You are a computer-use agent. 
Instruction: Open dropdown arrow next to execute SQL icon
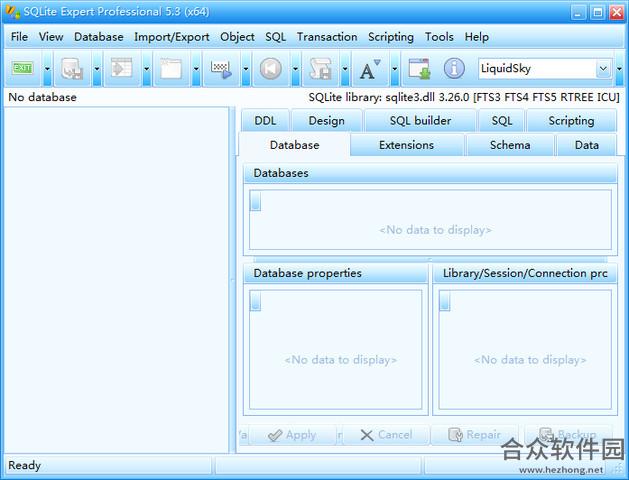click(x=246, y=69)
